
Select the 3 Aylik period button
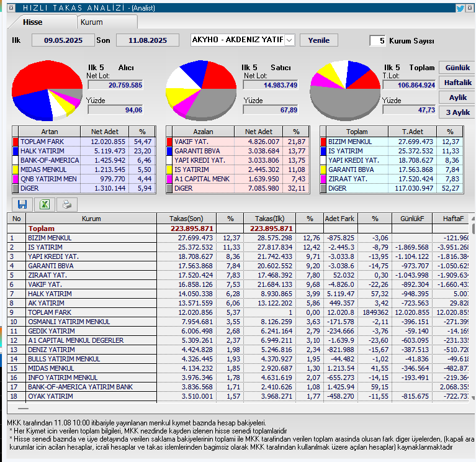[457, 112]
